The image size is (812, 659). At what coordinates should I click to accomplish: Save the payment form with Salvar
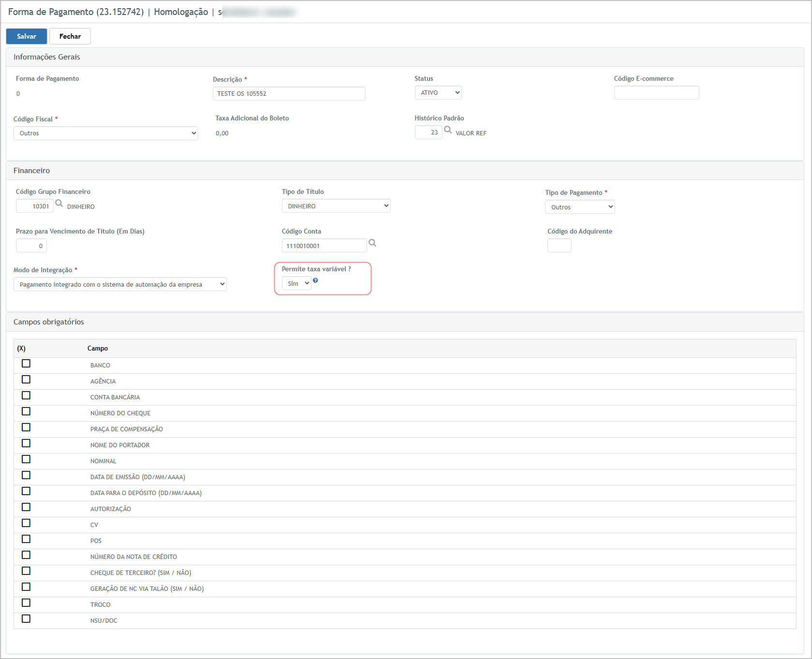[27, 36]
